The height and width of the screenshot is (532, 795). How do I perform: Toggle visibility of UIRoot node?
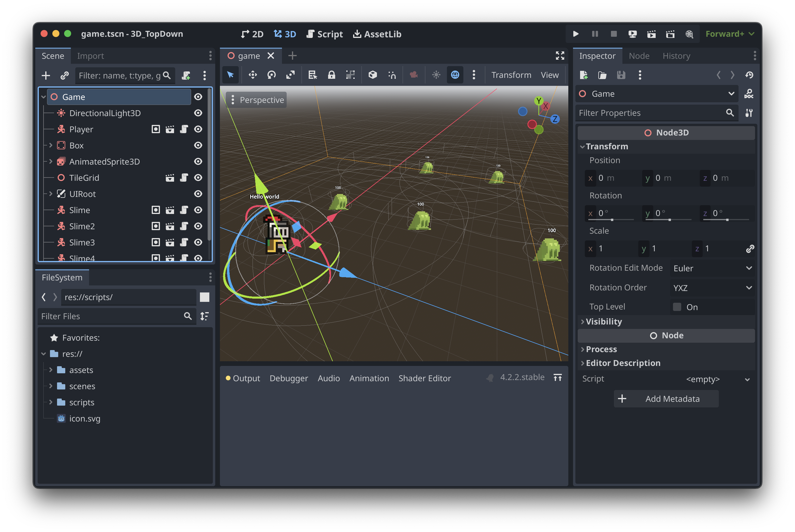pos(198,194)
